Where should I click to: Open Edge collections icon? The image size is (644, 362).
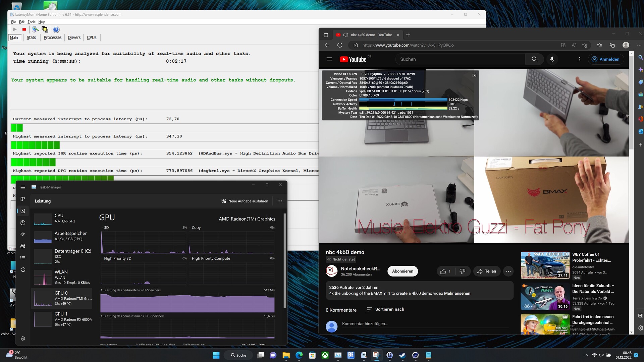click(x=612, y=45)
